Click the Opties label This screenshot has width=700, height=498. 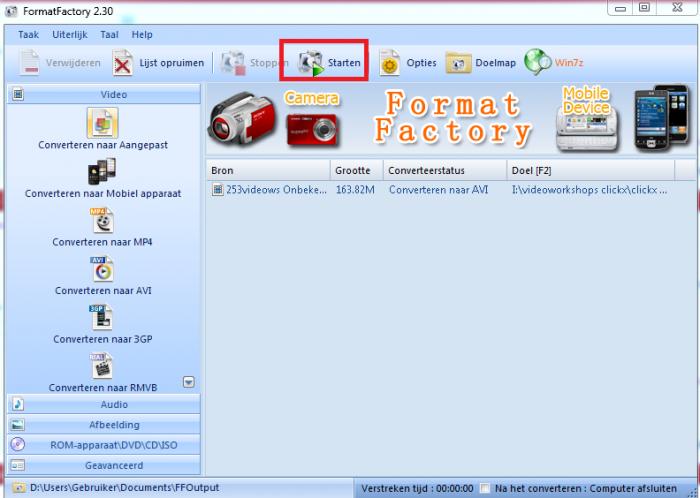(421, 63)
